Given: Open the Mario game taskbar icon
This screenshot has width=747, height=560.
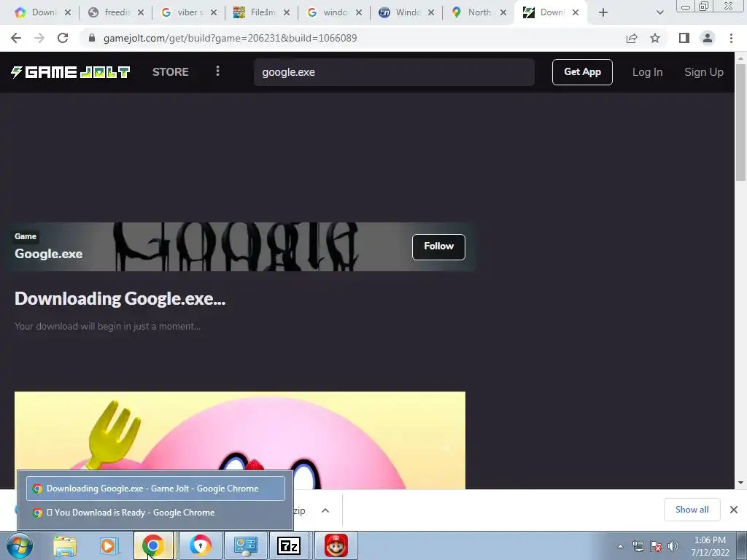Looking at the screenshot, I should (336, 545).
